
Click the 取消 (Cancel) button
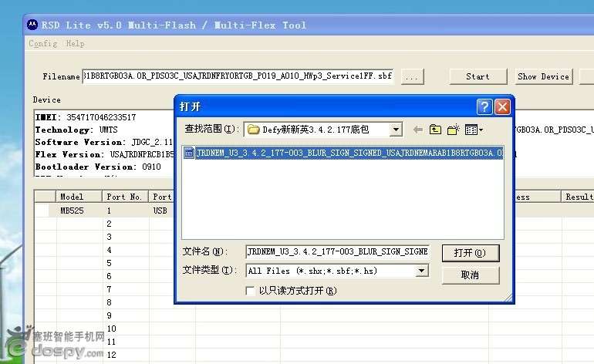point(470,275)
